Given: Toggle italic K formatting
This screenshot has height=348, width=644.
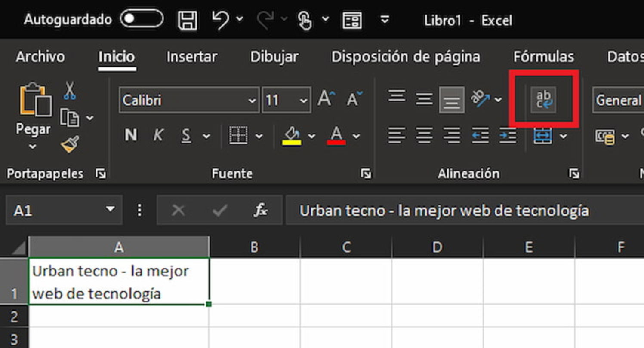Looking at the screenshot, I should click(x=158, y=136).
